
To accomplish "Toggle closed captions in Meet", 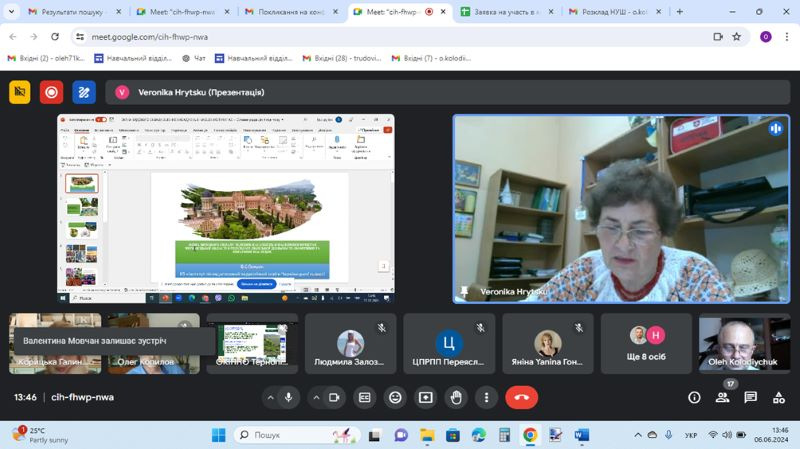I will point(364,397).
